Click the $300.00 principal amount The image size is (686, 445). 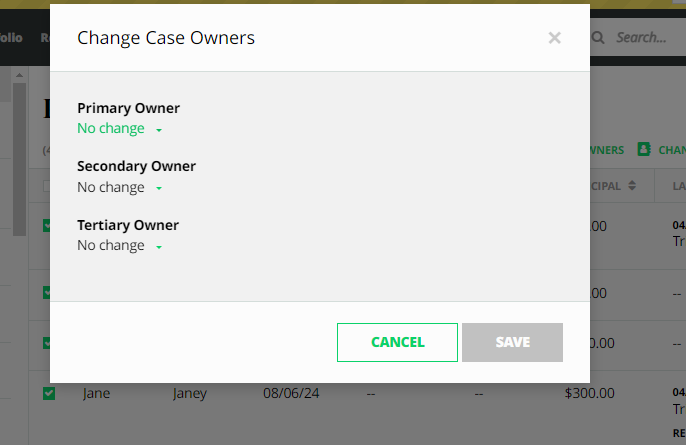pos(590,393)
